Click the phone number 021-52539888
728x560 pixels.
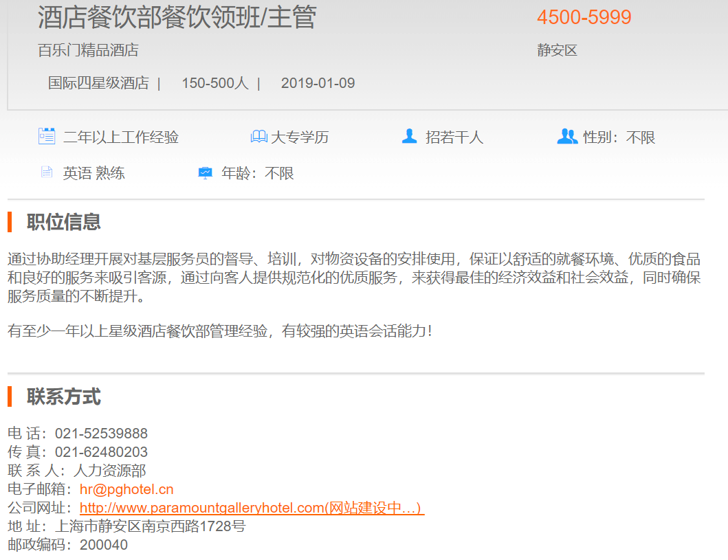tap(101, 434)
